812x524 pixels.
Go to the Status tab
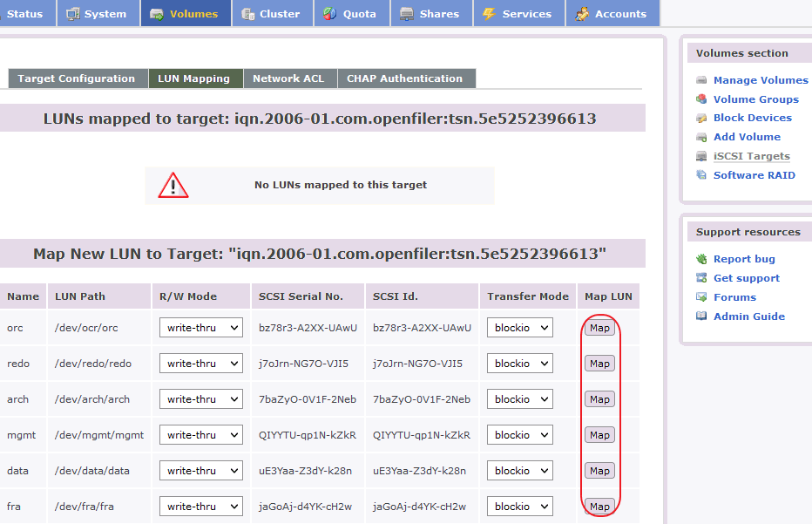click(x=27, y=13)
